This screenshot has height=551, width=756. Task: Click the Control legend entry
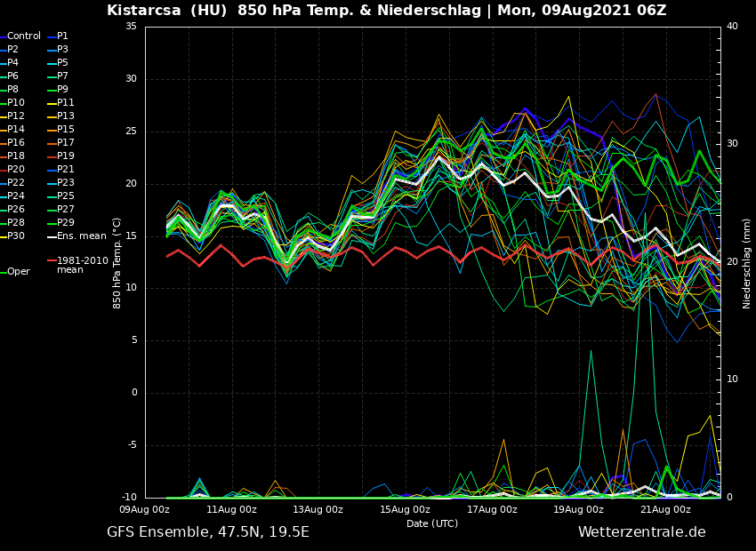[x=23, y=36]
